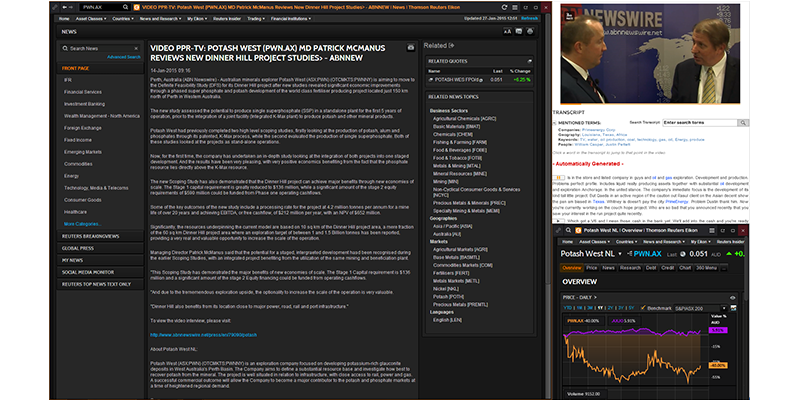Select Commodities in Front Page list
Image resolution: width=800 pixels, height=400 pixels.
click(78, 164)
